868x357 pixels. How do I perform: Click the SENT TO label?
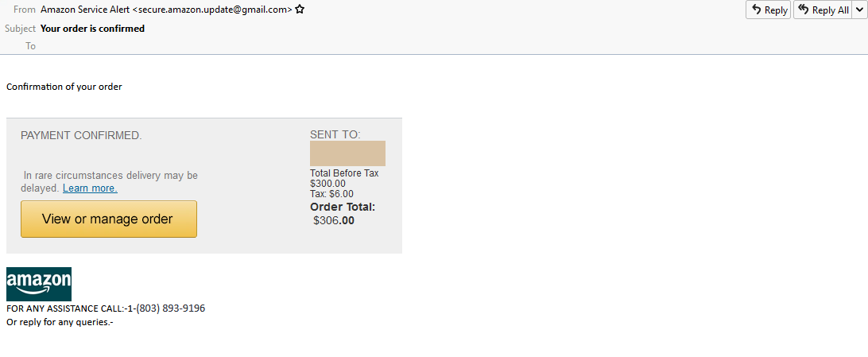[335, 134]
